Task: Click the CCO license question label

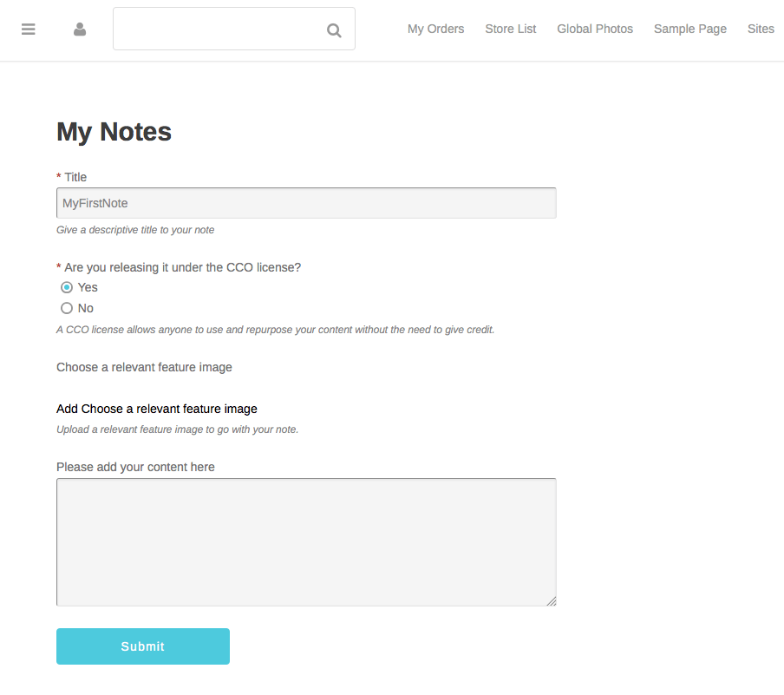Action: [182, 267]
